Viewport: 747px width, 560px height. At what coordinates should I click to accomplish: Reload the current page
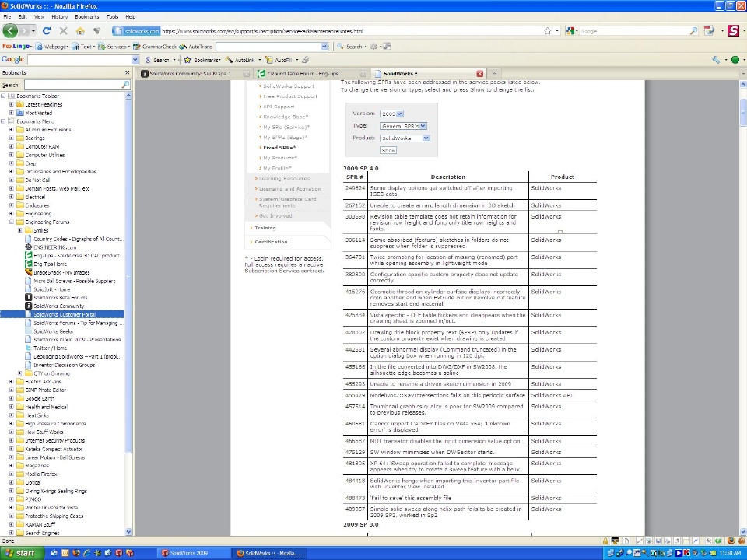(47, 31)
